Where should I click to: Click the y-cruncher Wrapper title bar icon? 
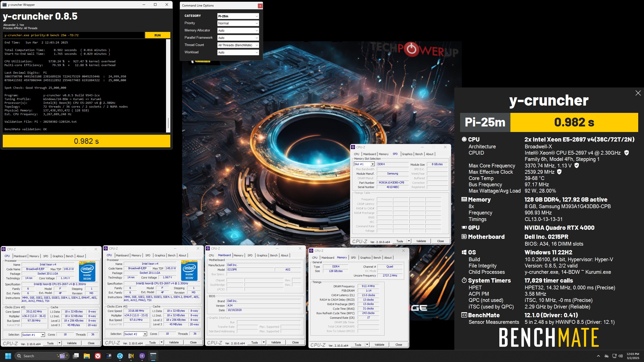tap(5, 5)
